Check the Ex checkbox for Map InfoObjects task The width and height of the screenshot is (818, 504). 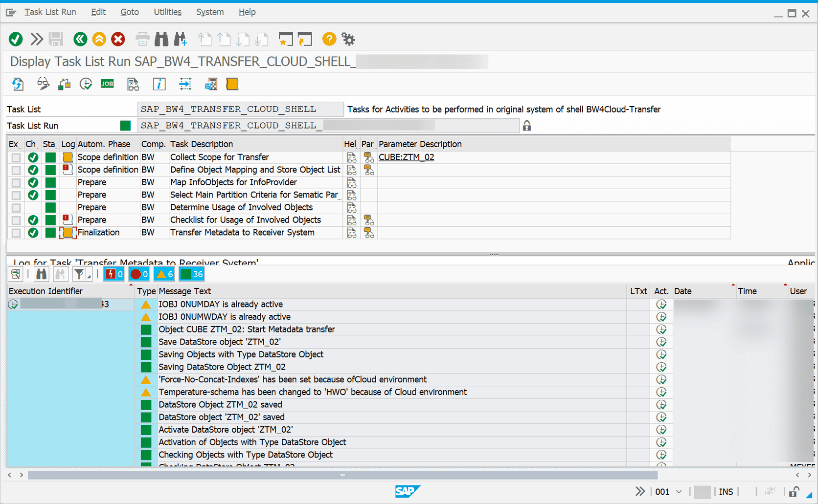tap(16, 182)
